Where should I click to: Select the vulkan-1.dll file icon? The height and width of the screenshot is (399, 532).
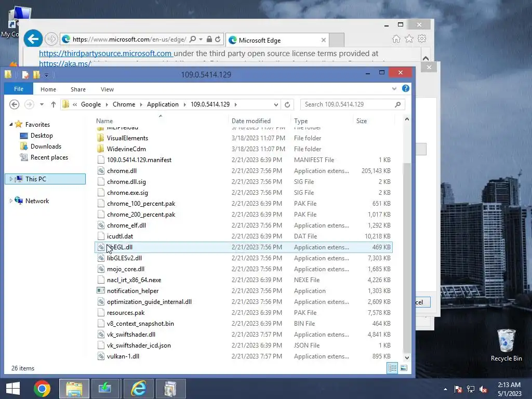(x=101, y=356)
